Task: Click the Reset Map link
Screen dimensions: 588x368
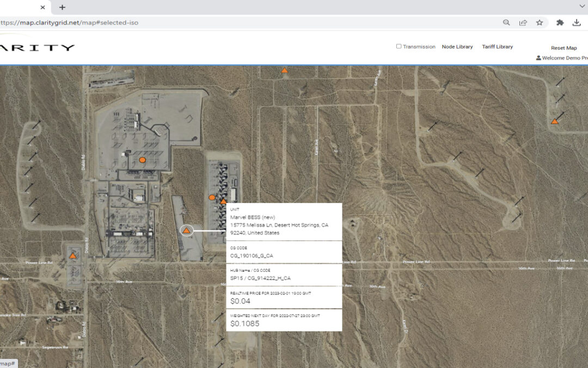Action: click(563, 47)
